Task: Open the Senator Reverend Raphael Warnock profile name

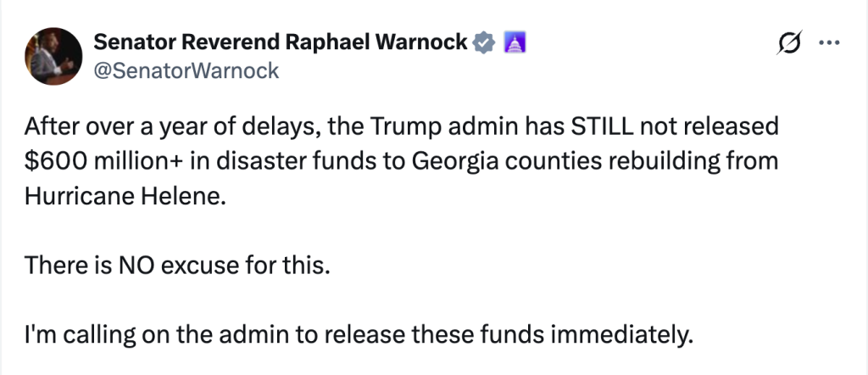Action: (280, 42)
